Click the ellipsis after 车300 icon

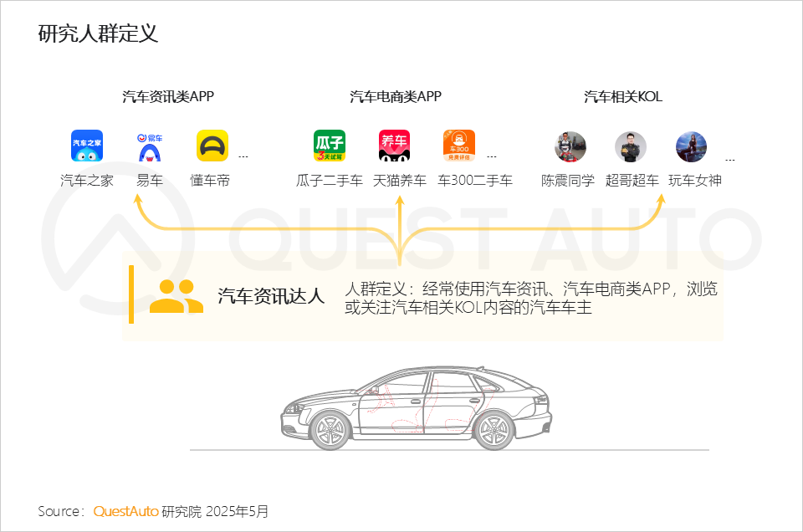492,156
